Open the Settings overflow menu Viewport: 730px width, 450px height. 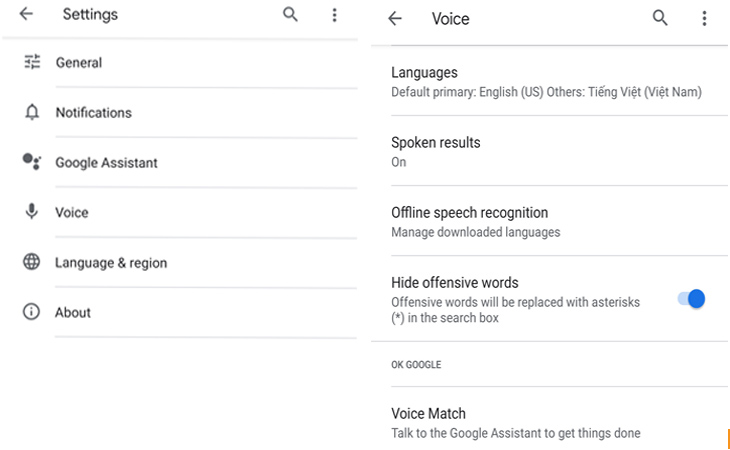(334, 15)
